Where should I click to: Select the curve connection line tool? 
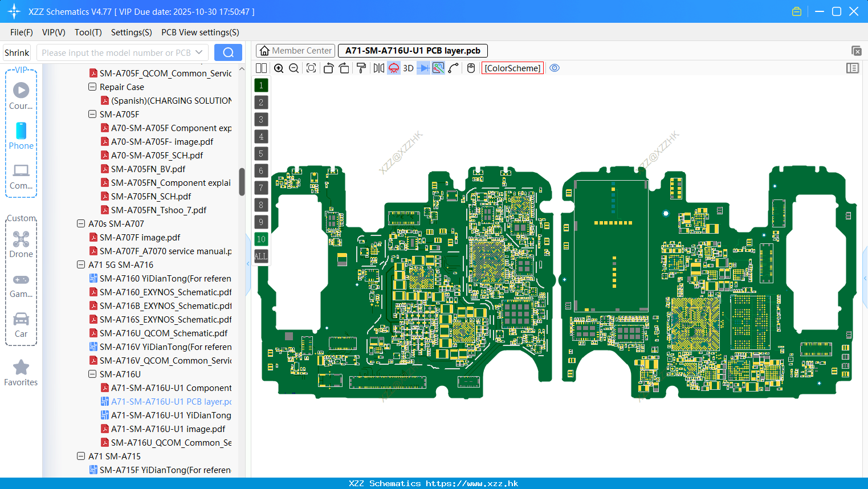tap(454, 68)
